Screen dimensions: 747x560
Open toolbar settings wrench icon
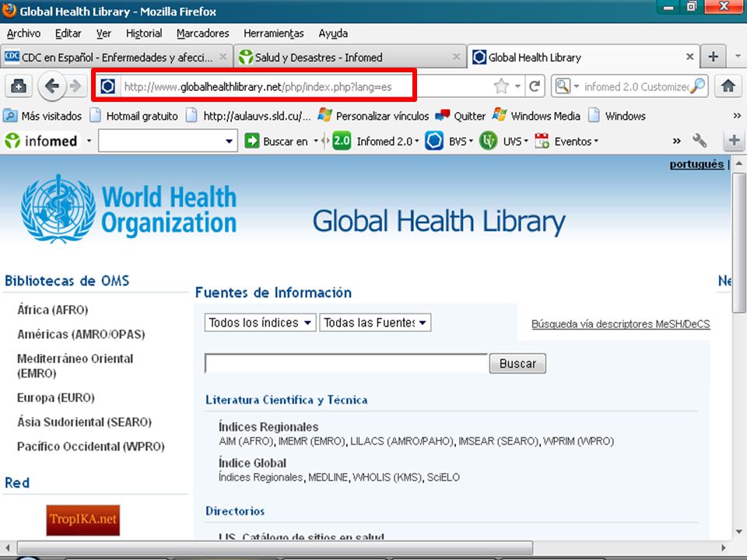[x=700, y=141]
